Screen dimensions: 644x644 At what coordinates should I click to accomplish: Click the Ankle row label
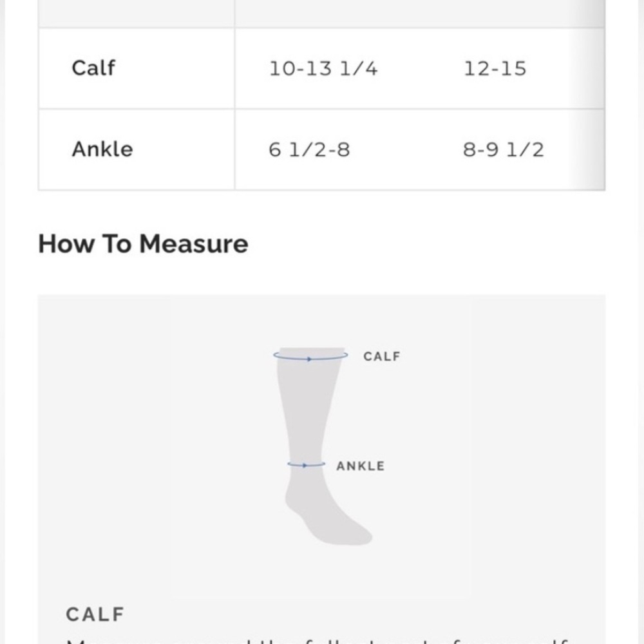[x=102, y=149]
